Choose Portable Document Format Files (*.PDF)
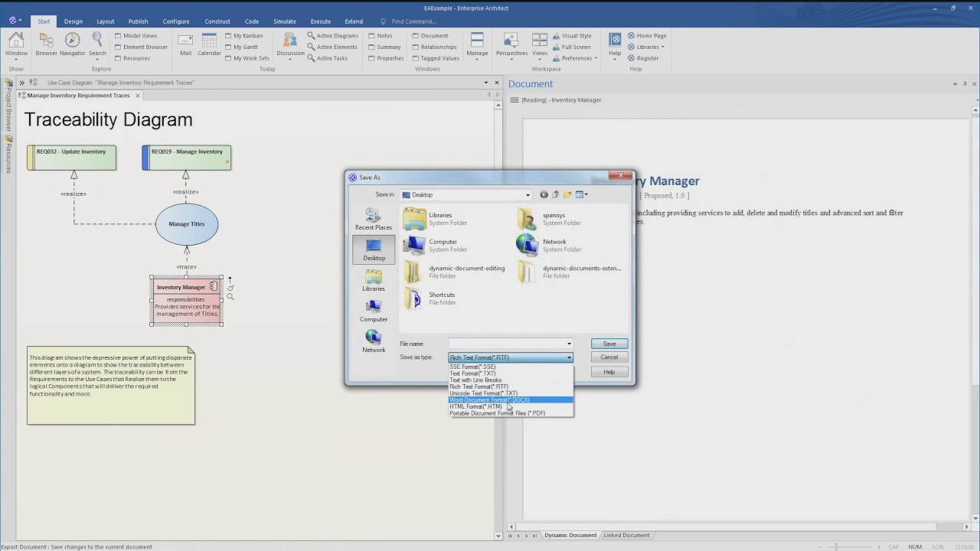The image size is (980, 551). (511, 413)
